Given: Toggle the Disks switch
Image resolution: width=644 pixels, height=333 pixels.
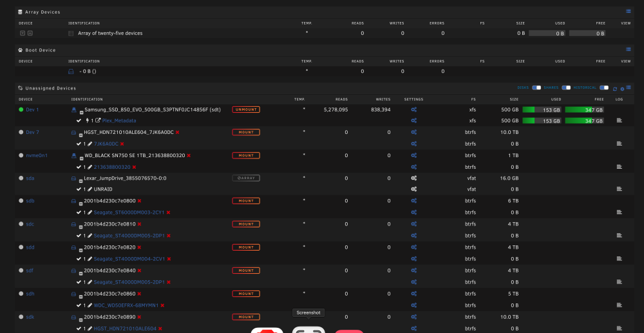Looking at the screenshot, I should pyautogui.click(x=536, y=88).
